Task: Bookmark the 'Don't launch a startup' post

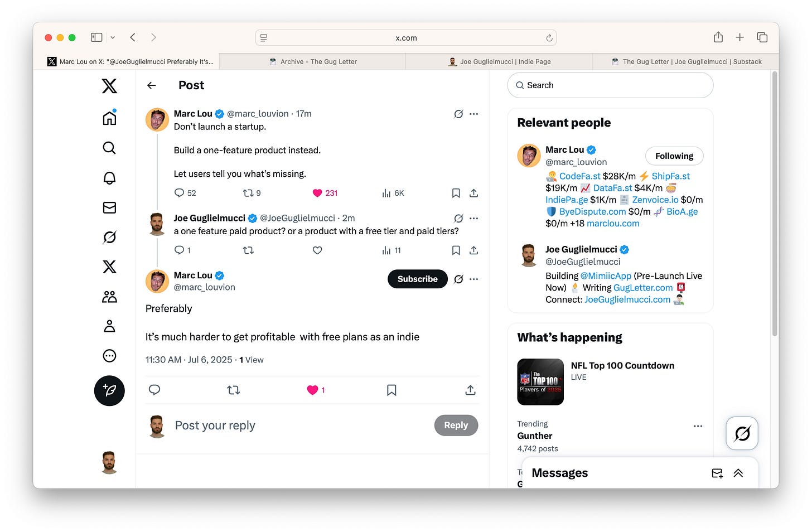Action: point(456,193)
